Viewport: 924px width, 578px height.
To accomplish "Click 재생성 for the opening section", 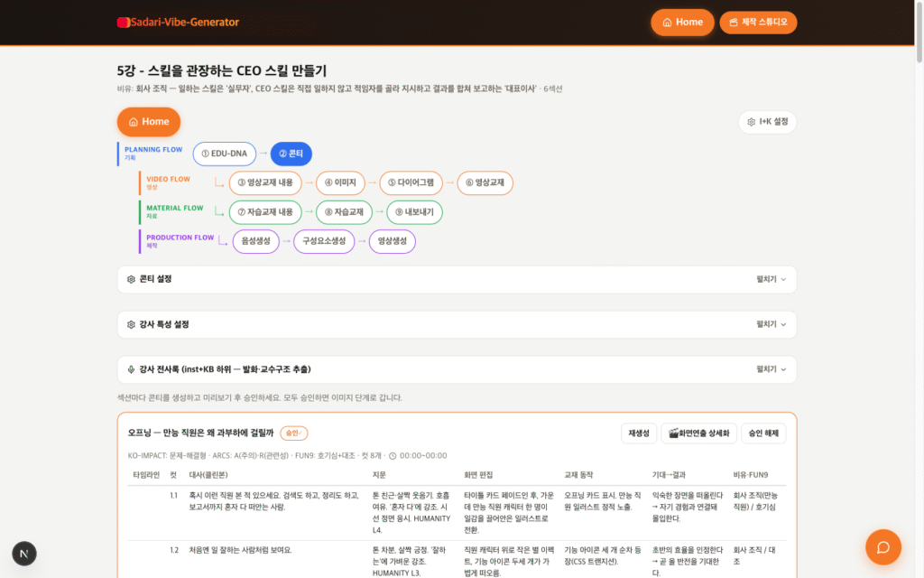I will [x=639, y=433].
